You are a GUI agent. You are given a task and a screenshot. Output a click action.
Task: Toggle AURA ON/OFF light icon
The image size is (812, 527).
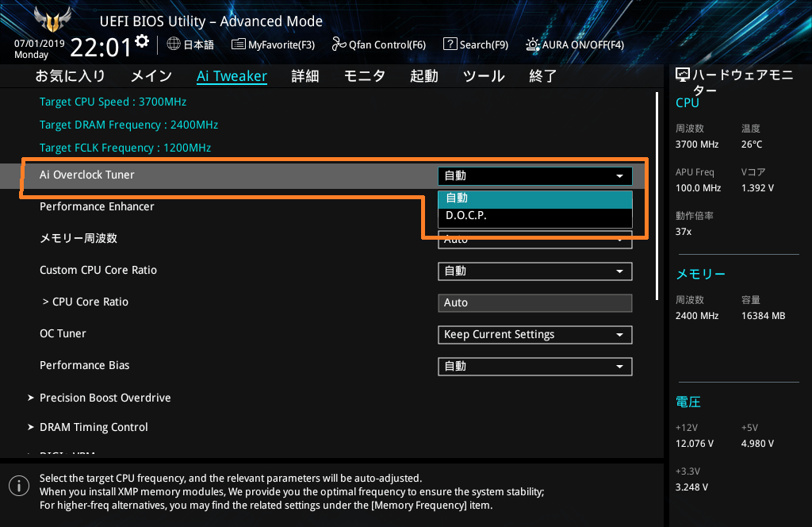pos(532,44)
